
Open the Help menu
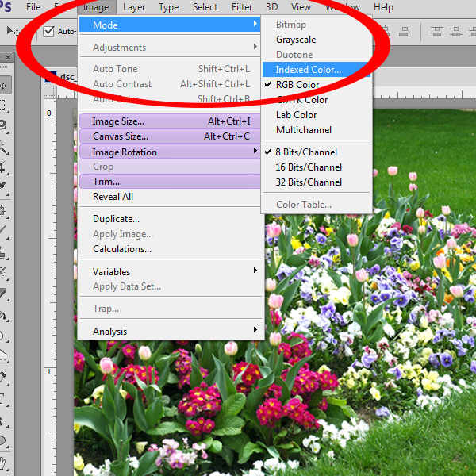[383, 7]
